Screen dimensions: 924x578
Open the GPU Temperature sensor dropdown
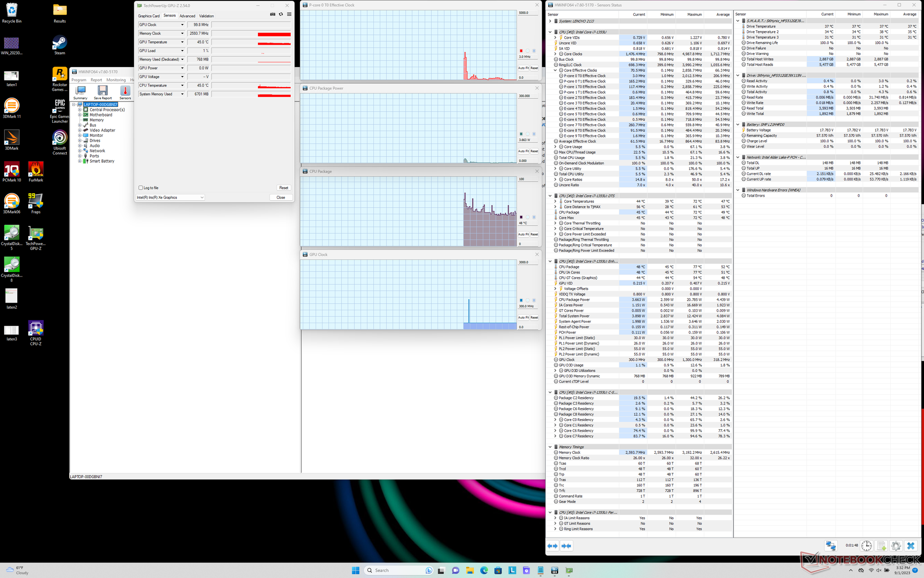click(x=182, y=42)
